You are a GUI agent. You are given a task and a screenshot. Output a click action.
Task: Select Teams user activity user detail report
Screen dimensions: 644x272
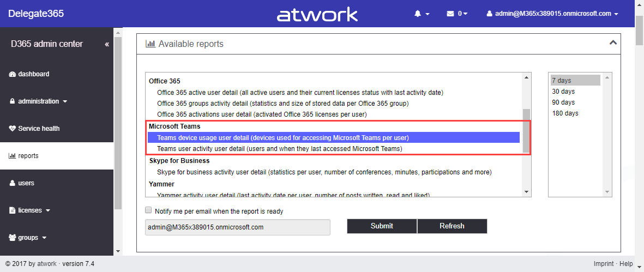pyautogui.click(x=279, y=149)
